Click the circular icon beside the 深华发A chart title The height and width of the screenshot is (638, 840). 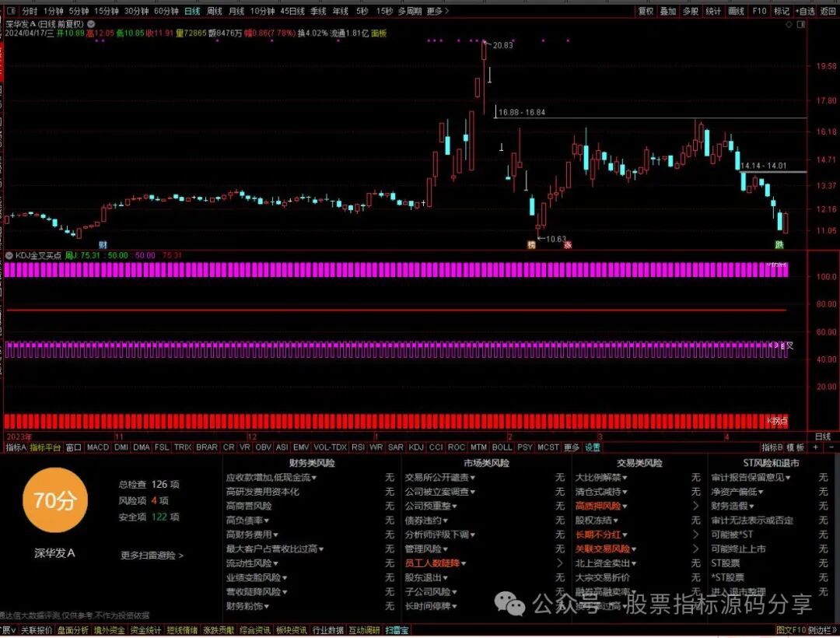click(91, 24)
